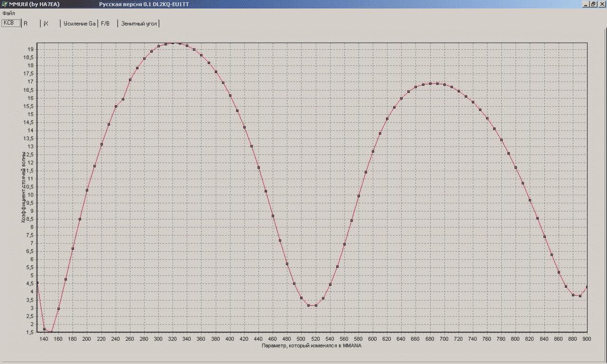Screen dimensions: 607x364
Task: Switch to the R tab
Action: coord(31,23)
